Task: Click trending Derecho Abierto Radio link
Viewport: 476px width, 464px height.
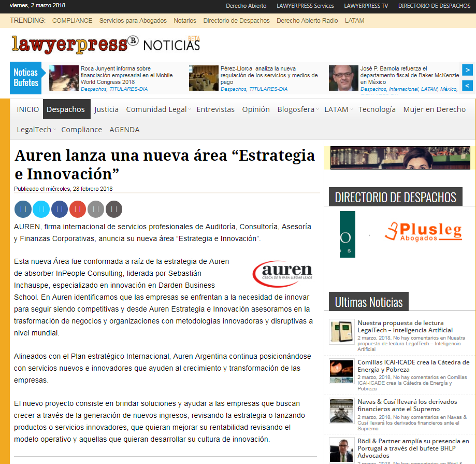Action: pos(307,21)
